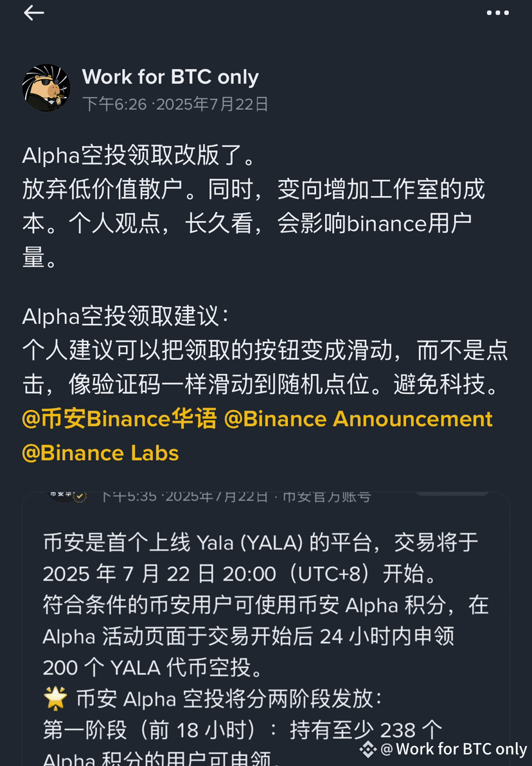
Task: Tap the @Binance Announcement mention
Action: pos(358,419)
